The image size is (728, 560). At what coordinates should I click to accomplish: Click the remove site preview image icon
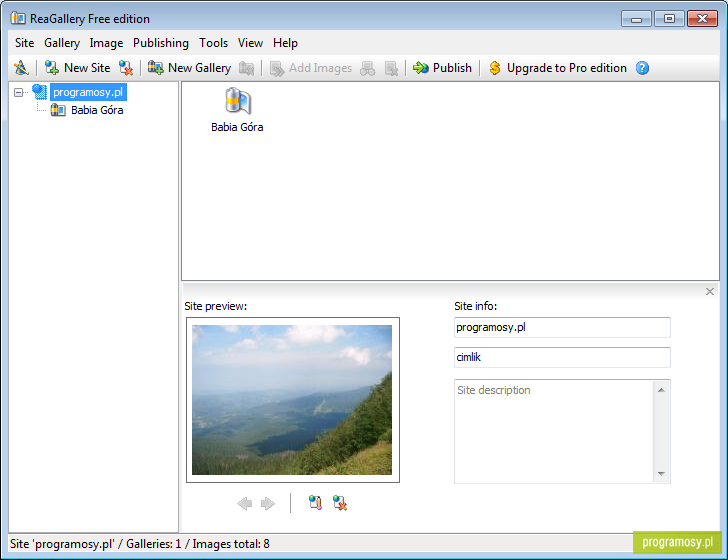[340, 503]
